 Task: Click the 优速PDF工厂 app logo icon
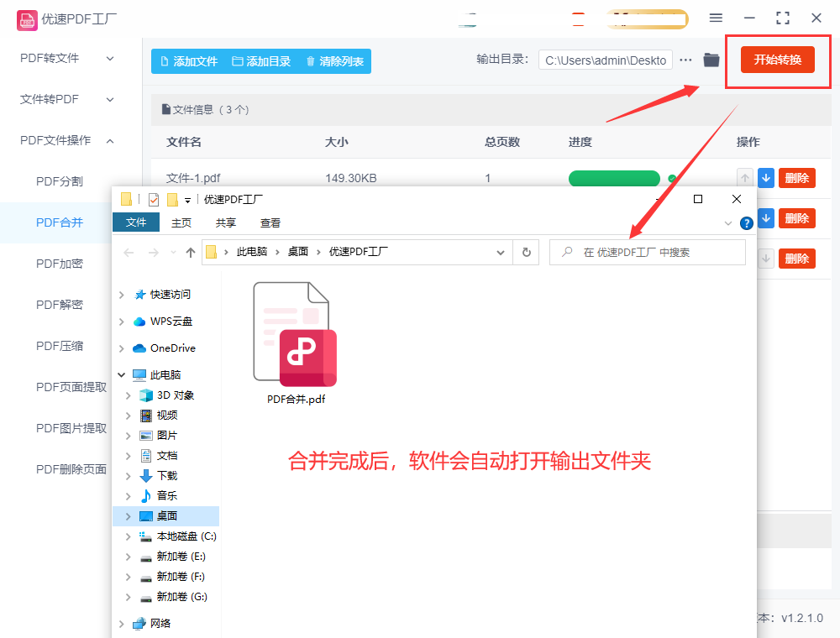(27, 20)
